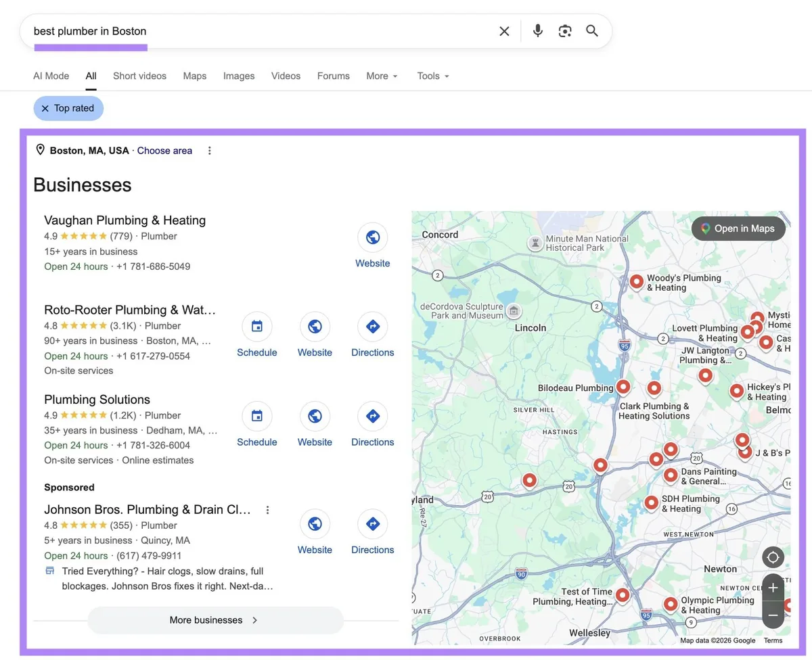Schedule with Roto-Rooter Plumbing calendar icon
Viewport: 812px width, 660px height.
click(x=257, y=327)
